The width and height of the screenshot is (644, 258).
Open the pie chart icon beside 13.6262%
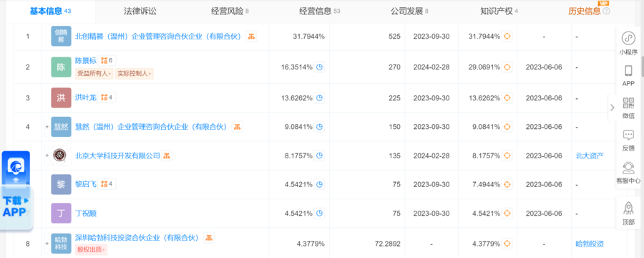(319, 98)
